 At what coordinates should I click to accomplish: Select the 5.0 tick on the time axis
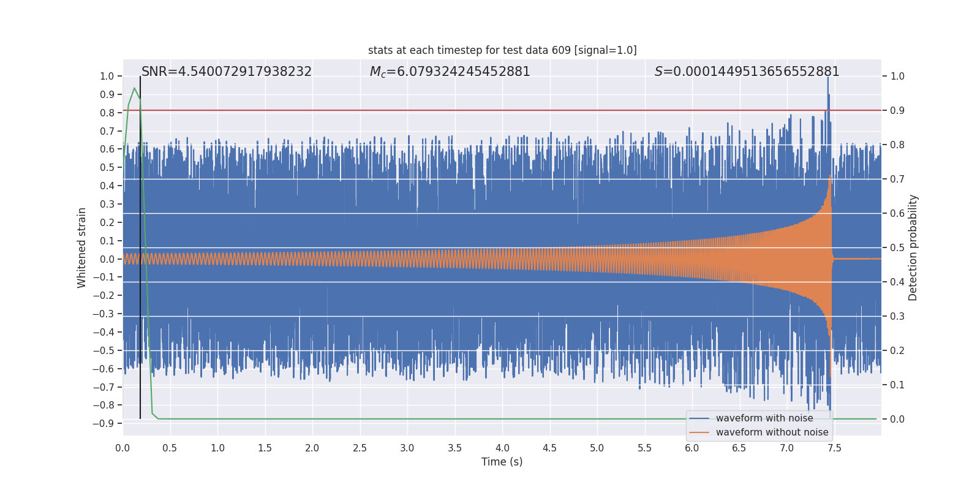pos(597,448)
